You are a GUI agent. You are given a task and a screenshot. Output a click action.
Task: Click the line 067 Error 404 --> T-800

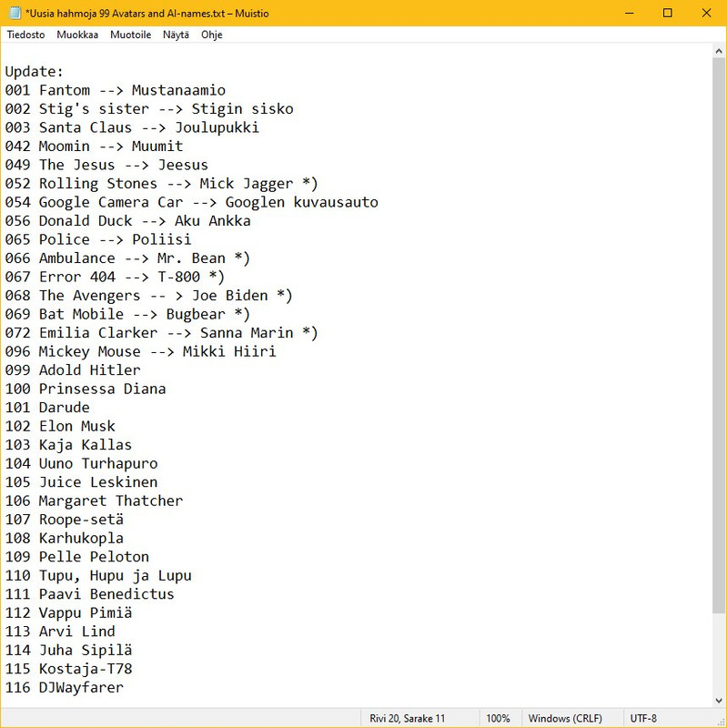(x=115, y=277)
